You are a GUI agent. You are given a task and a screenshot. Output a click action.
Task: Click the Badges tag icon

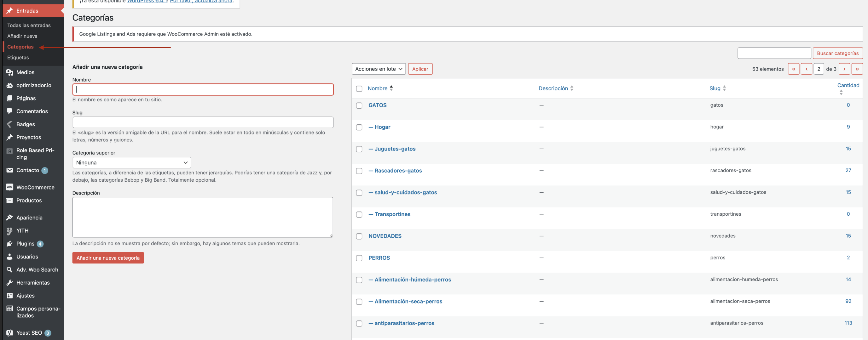pyautogui.click(x=9, y=125)
